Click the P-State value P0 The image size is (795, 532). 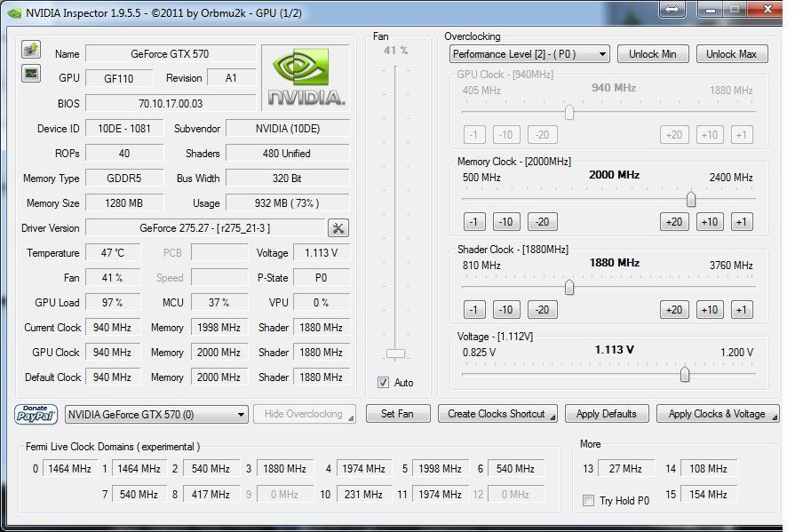pyautogui.click(x=322, y=277)
